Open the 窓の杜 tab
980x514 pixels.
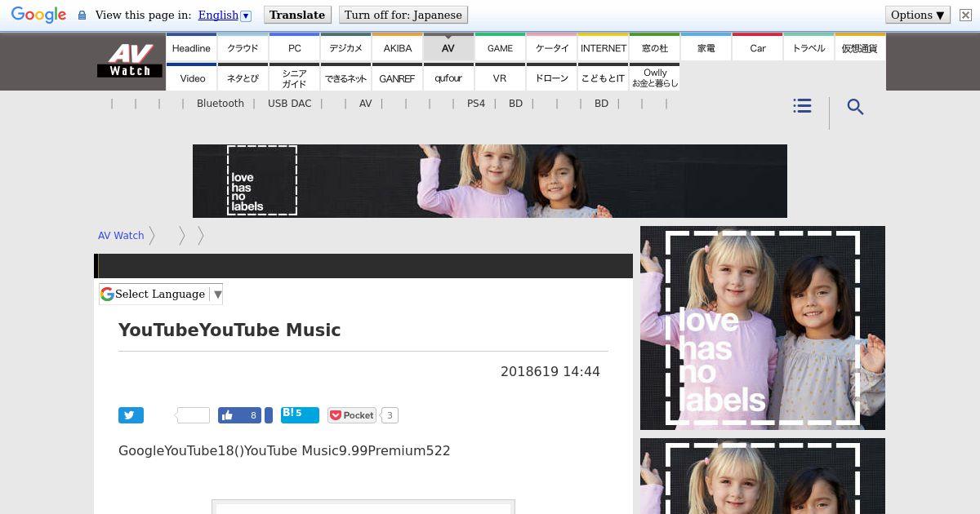655,48
